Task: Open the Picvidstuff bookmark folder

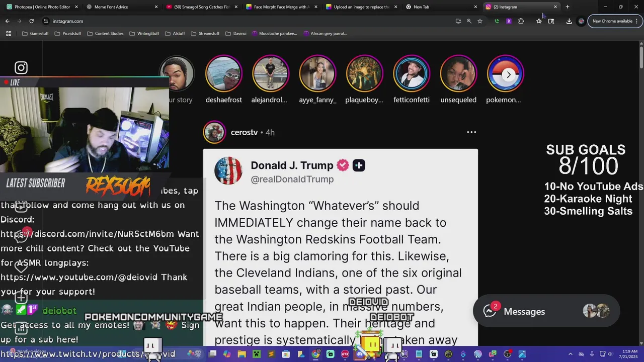Action: [x=67, y=33]
